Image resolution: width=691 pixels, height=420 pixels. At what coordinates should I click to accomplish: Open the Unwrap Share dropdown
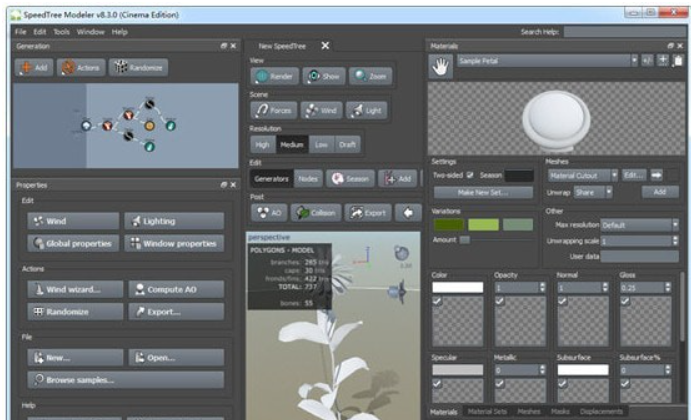coord(593,192)
